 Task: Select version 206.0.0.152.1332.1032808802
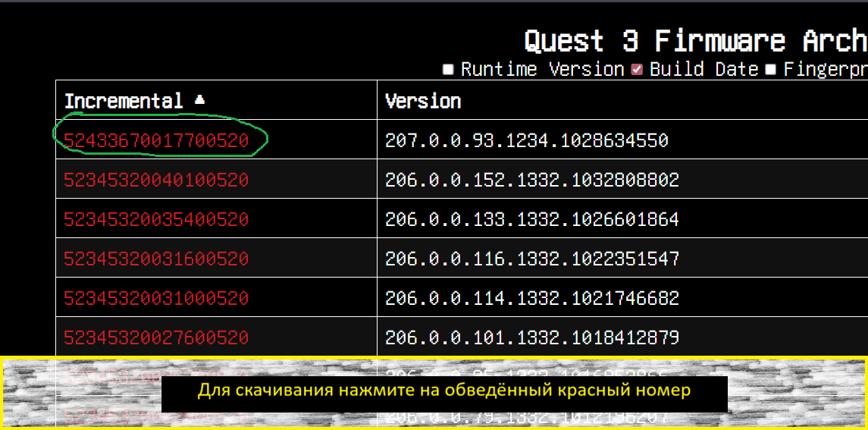tap(532, 180)
